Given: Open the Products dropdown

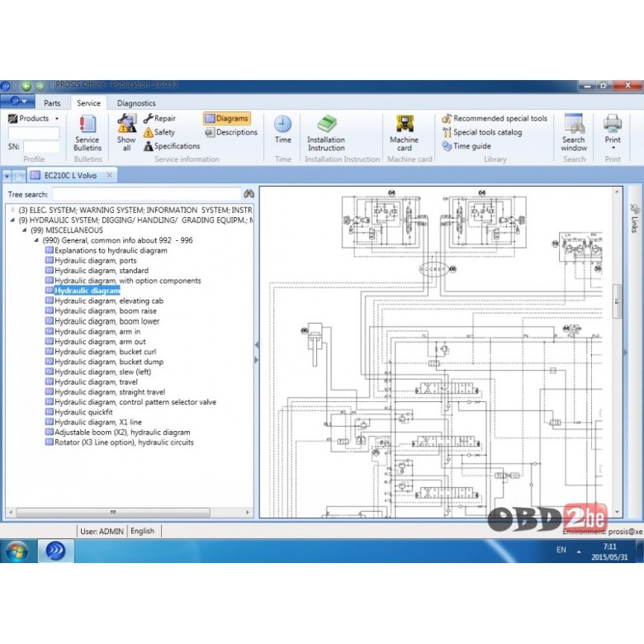Looking at the screenshot, I should click(x=34, y=118).
